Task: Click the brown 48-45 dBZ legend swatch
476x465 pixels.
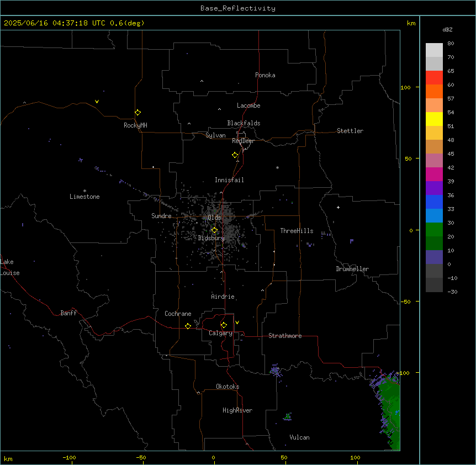Action: coord(434,146)
